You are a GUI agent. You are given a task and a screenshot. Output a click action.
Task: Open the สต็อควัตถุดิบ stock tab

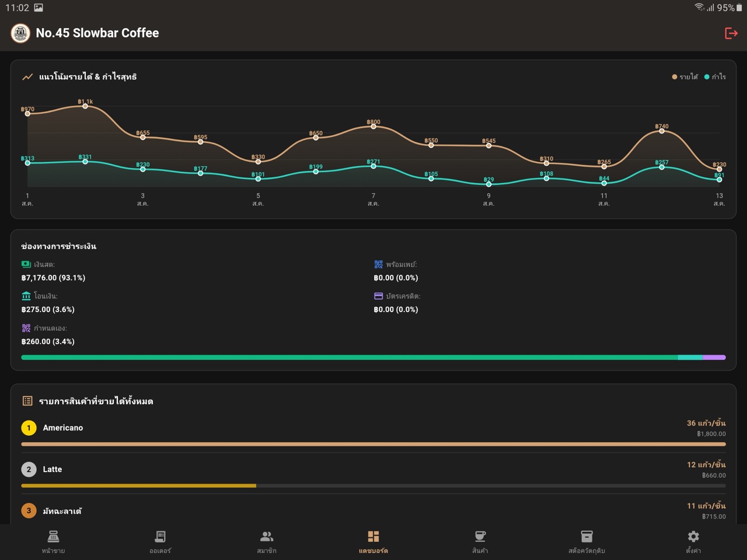[x=587, y=541]
